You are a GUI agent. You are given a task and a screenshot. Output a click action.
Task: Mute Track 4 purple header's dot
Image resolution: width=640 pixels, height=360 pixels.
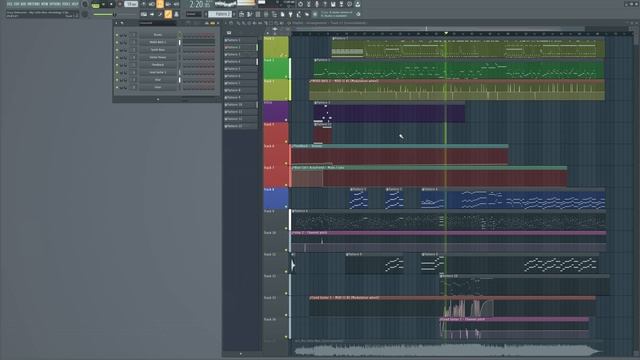point(286,120)
